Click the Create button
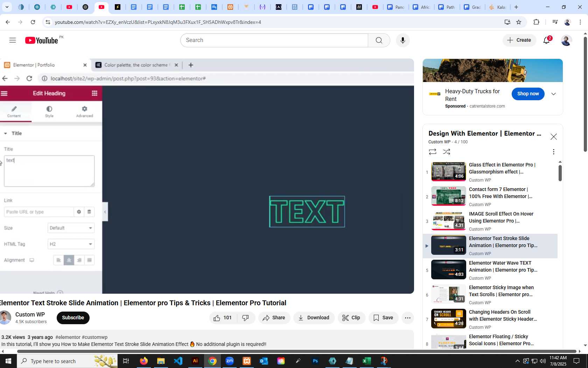 click(x=519, y=40)
